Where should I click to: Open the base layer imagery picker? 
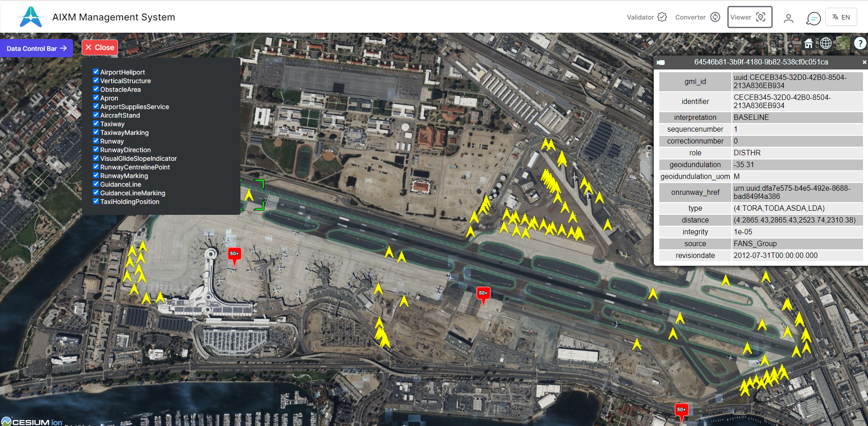pyautogui.click(x=843, y=43)
